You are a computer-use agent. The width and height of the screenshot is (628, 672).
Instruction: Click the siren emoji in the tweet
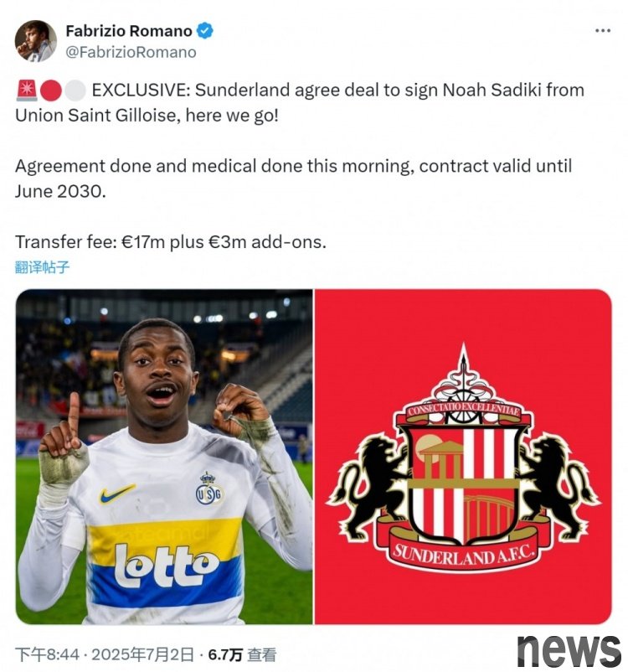(x=27, y=90)
